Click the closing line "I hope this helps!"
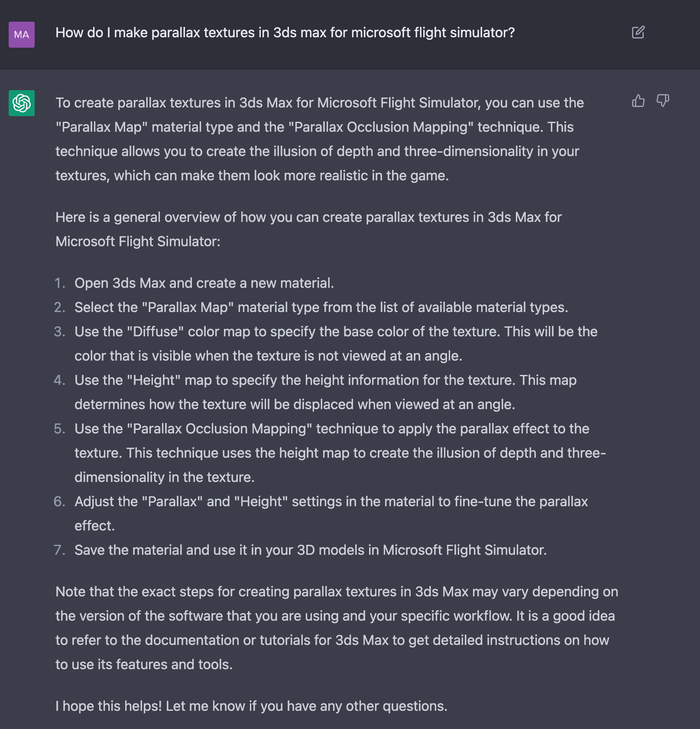This screenshot has width=700, height=729. 251,706
